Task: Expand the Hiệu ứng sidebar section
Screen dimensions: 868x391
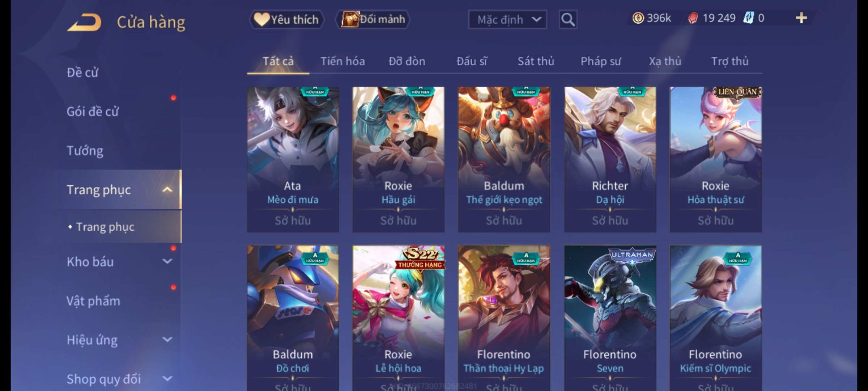Action: (167, 340)
